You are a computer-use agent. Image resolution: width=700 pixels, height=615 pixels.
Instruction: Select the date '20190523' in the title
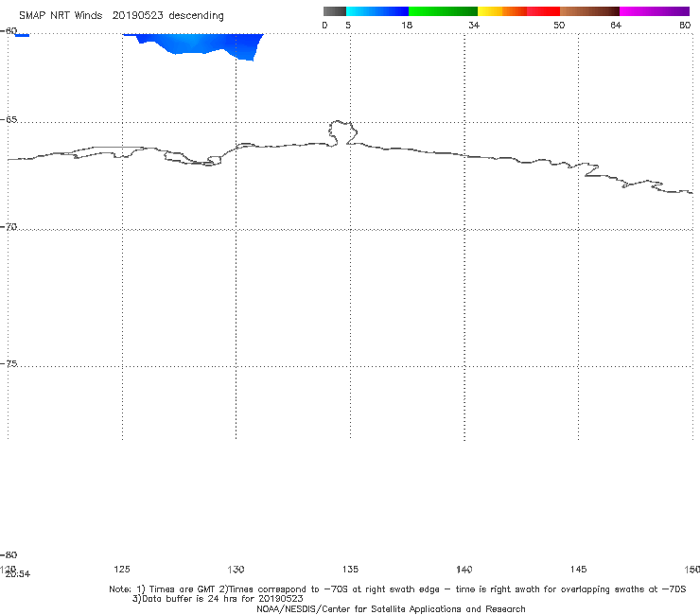tap(137, 15)
